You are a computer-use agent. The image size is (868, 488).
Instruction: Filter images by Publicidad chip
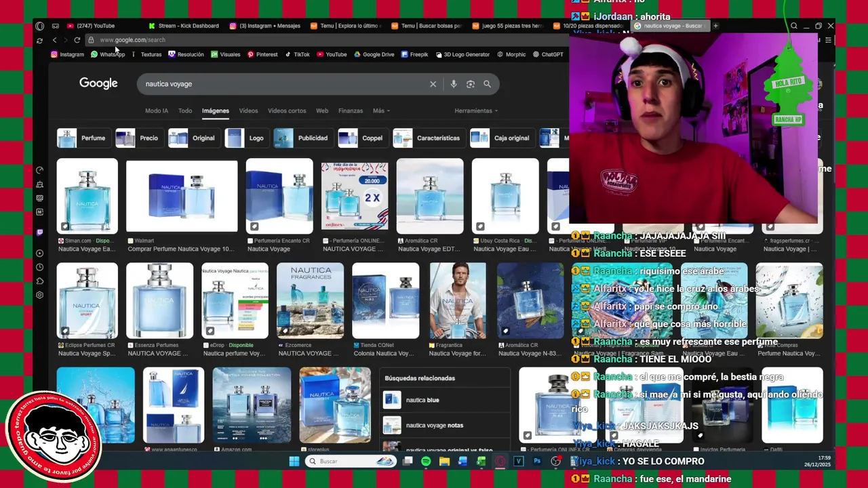(303, 138)
